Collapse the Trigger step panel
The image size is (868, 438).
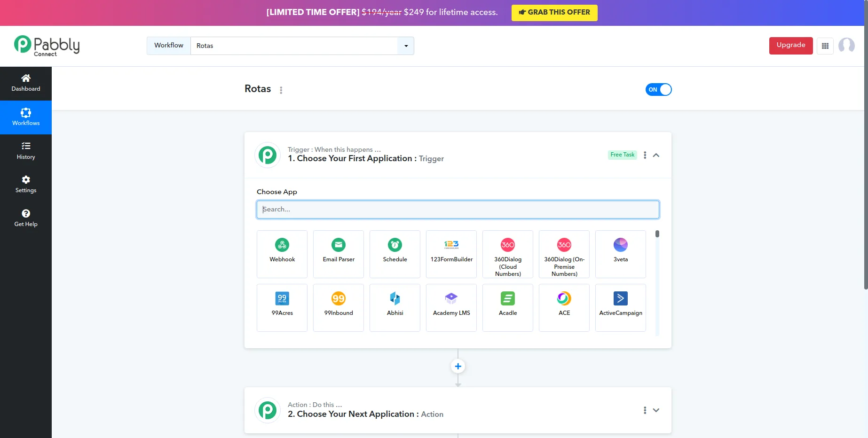(656, 155)
